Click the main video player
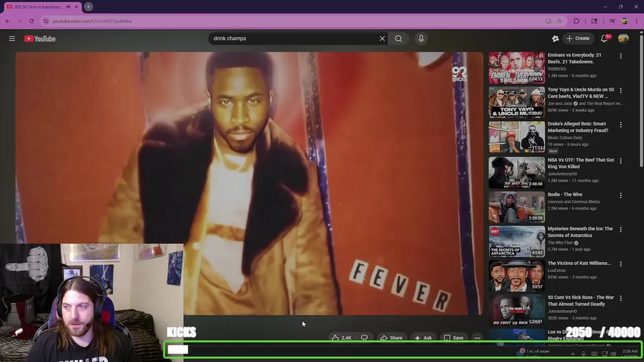 pos(249,184)
